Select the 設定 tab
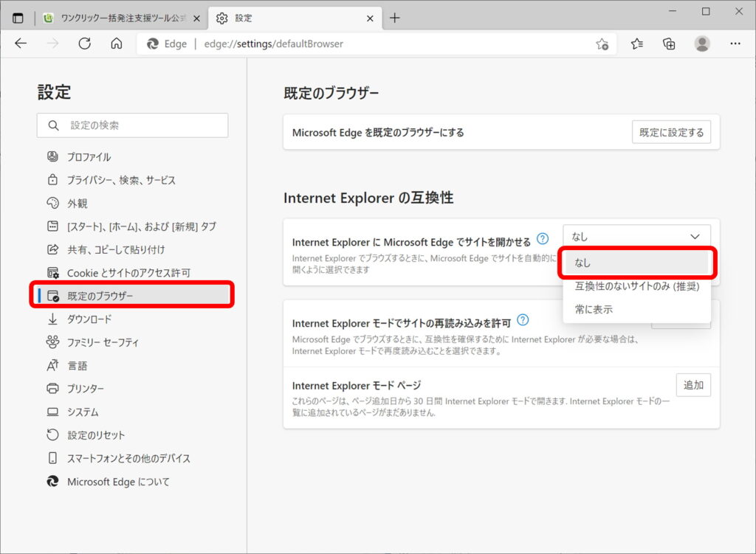Screen dimensions: 756x554 click(x=295, y=18)
